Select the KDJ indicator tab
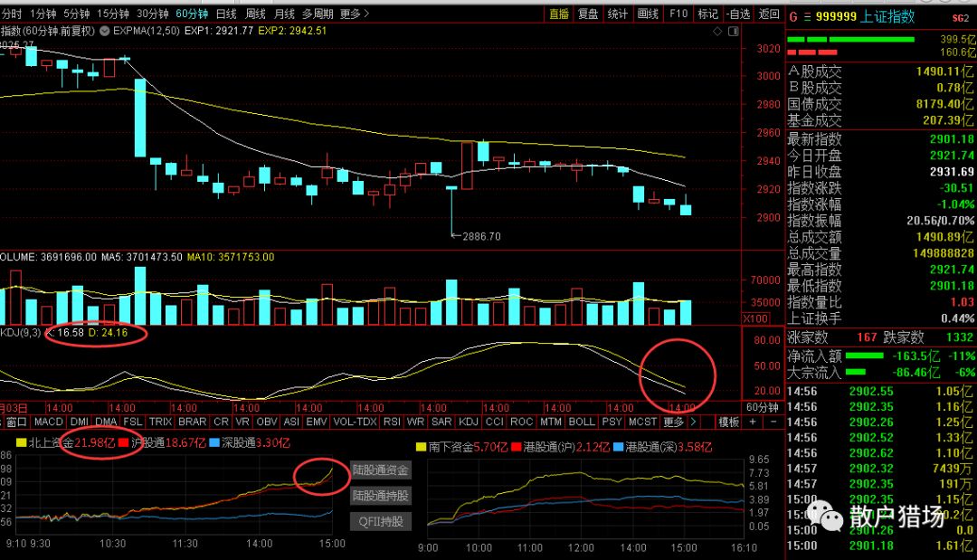 (x=469, y=422)
